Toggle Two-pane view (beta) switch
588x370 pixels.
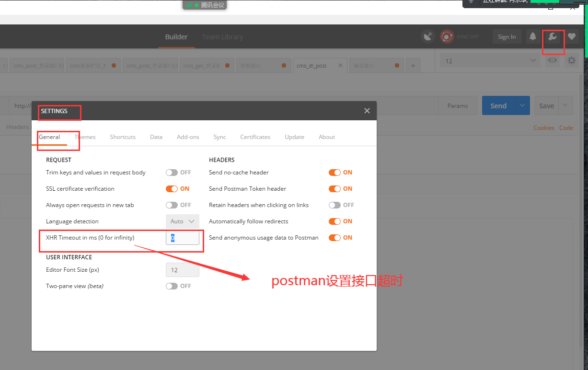pyautogui.click(x=172, y=286)
